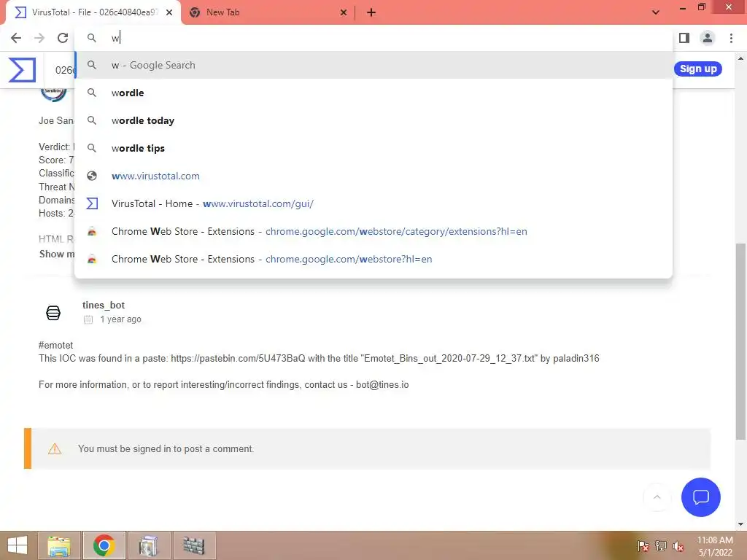This screenshot has height=560, width=747.
Task: Click the pastebin.com/5U473BaQ link text
Action: click(x=238, y=359)
